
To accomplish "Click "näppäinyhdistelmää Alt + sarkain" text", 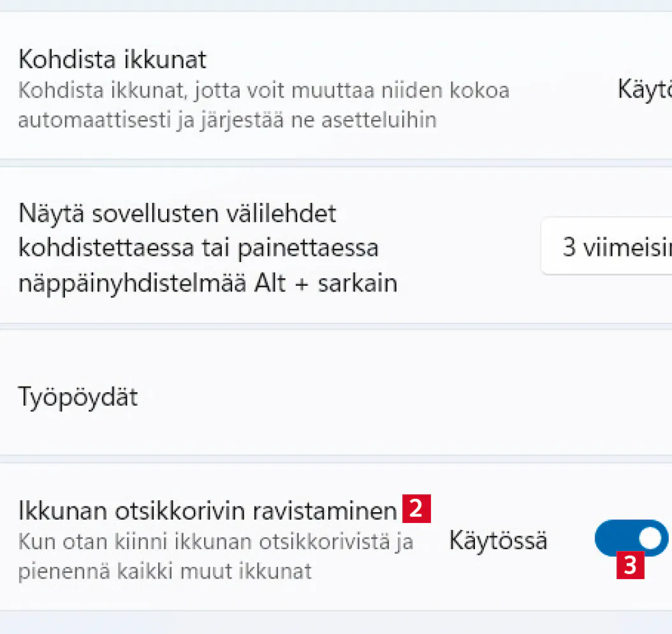I will click(208, 283).
